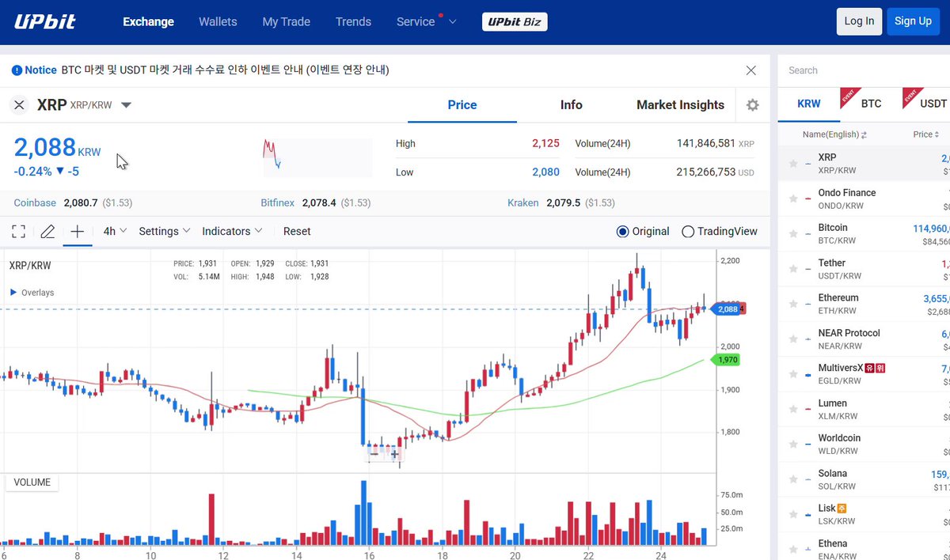Open the Trends page

click(353, 21)
